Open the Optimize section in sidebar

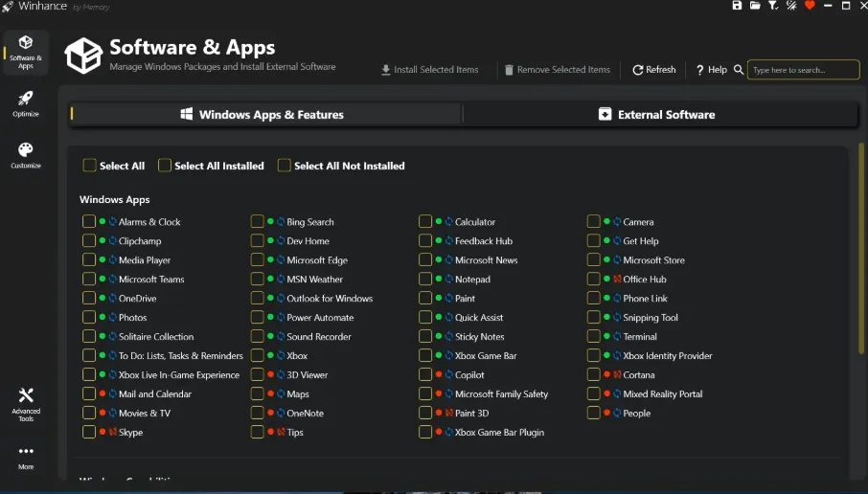point(26,104)
